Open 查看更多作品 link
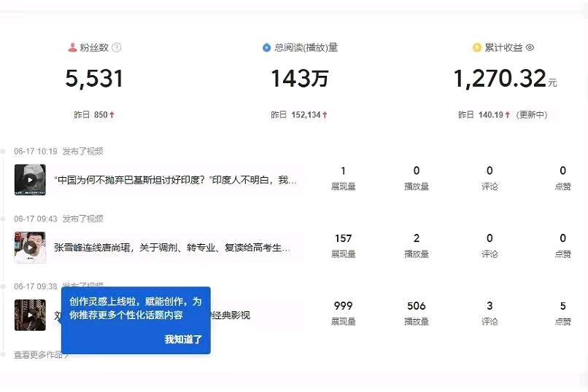 42,355
